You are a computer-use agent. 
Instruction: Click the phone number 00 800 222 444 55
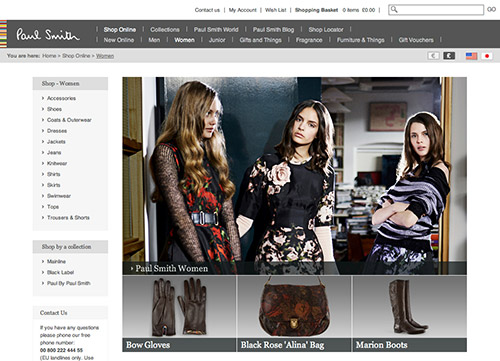[x=61, y=350]
